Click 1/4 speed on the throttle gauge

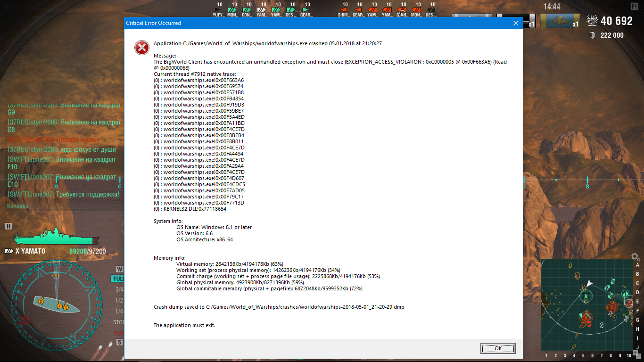[x=119, y=311]
